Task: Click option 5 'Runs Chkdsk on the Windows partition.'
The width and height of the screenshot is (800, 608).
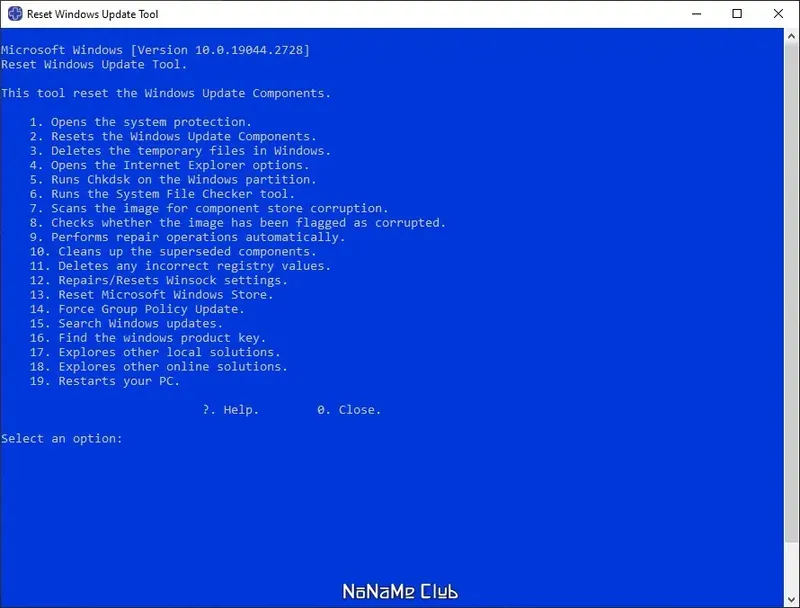Action: point(173,180)
